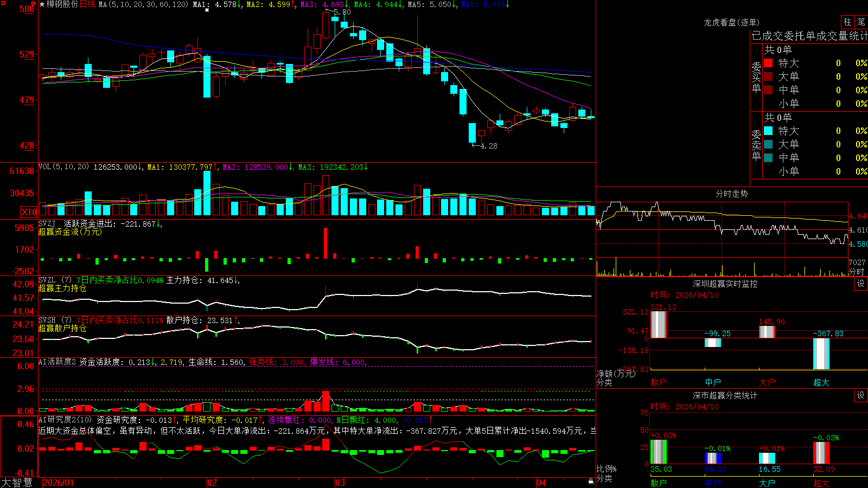Click the 4.640 price in 分时走势

tap(858, 216)
